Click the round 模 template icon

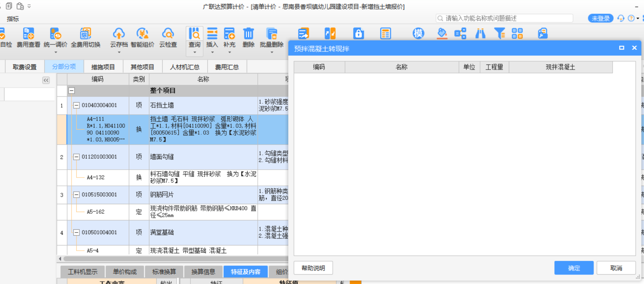click(x=418, y=34)
